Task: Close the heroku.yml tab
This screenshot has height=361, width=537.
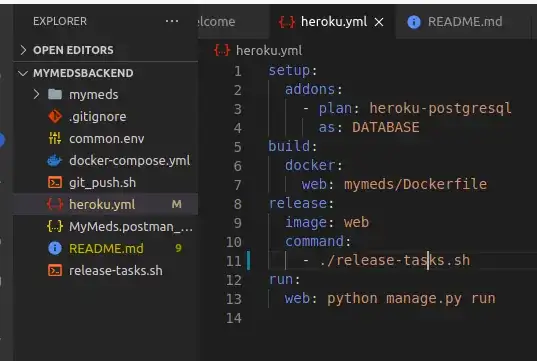Action: tap(379, 22)
